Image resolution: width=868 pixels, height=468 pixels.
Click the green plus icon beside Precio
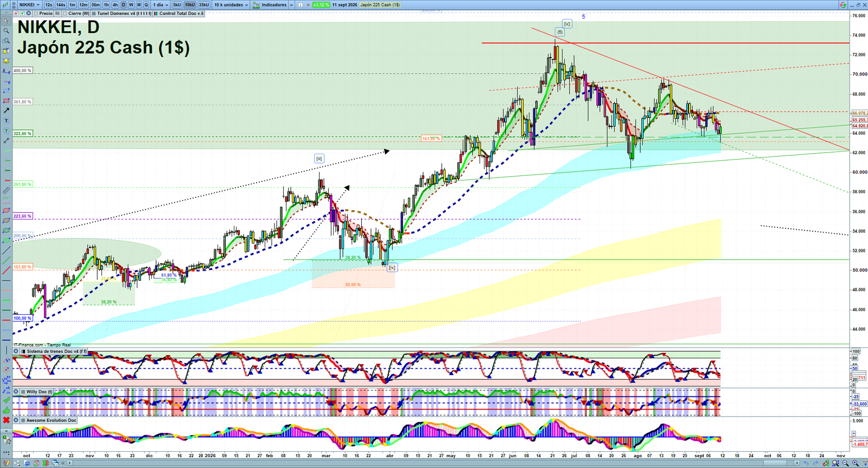(22, 13)
